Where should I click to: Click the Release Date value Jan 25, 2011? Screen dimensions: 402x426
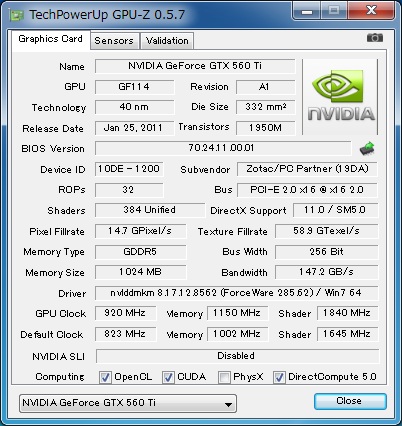click(x=134, y=128)
